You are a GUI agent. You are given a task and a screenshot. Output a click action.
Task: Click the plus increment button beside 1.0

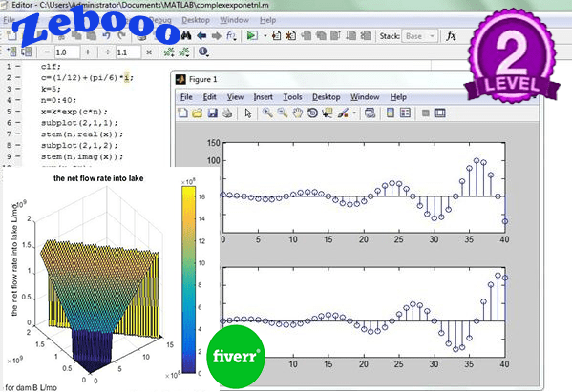88,52
